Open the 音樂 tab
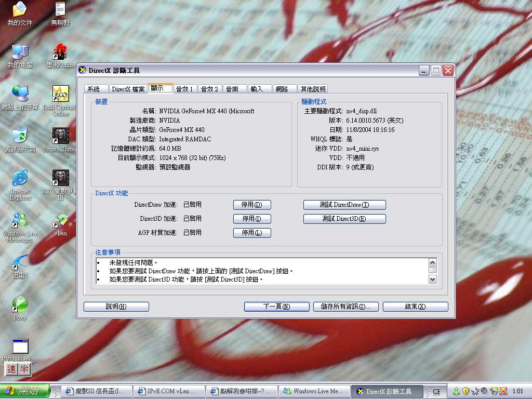The image size is (532, 399). pos(232,89)
